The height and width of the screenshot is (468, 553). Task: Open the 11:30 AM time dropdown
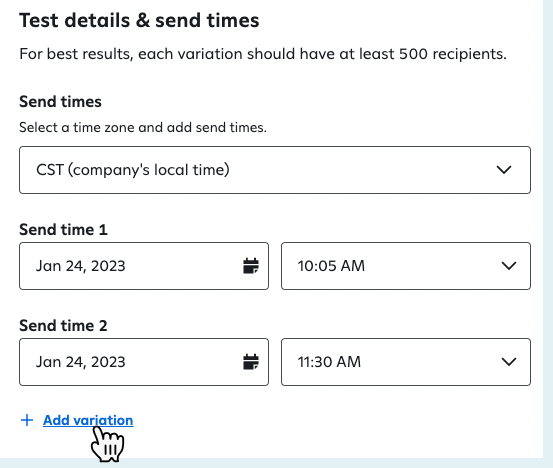(x=406, y=362)
